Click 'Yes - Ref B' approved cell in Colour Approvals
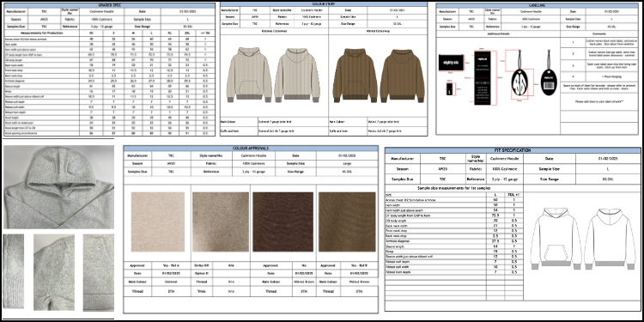 coord(359,265)
